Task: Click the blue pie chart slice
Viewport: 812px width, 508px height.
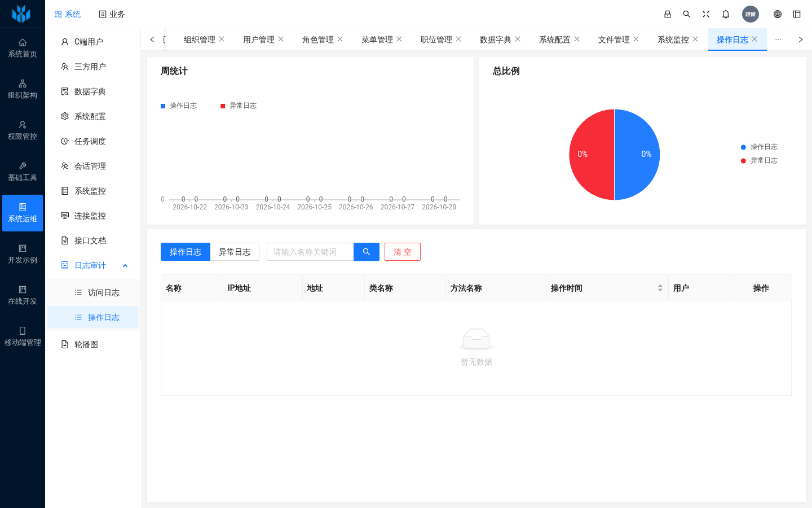Action: click(637, 155)
